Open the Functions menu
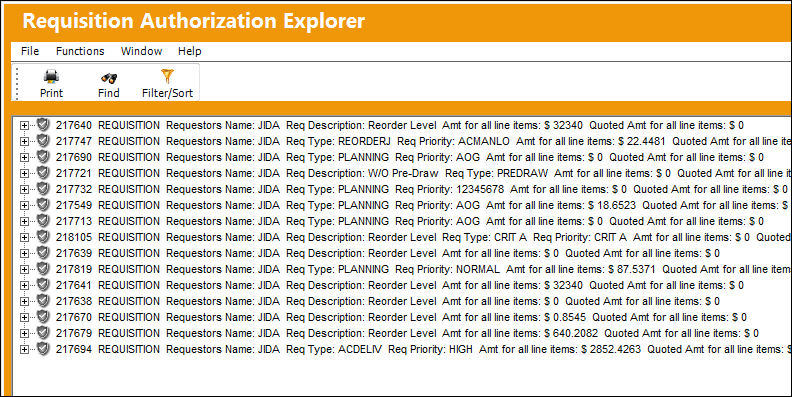 coord(80,51)
